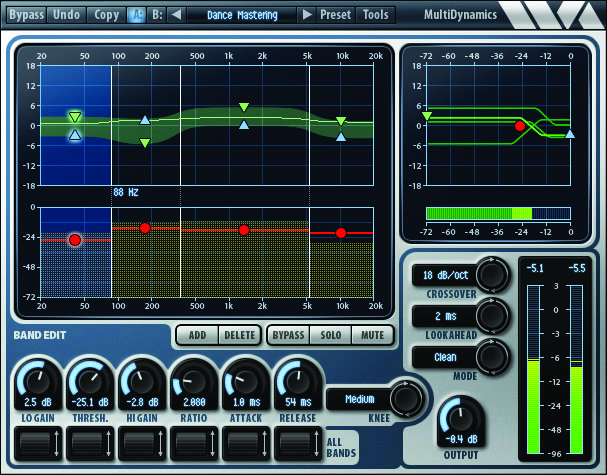Viewport: 607px width, 475px height.
Task: Click the ATTACK knob
Action: [246, 382]
